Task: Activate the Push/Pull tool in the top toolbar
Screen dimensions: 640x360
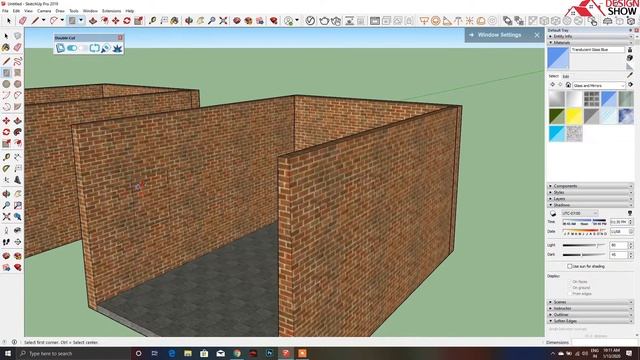Action: [93, 20]
